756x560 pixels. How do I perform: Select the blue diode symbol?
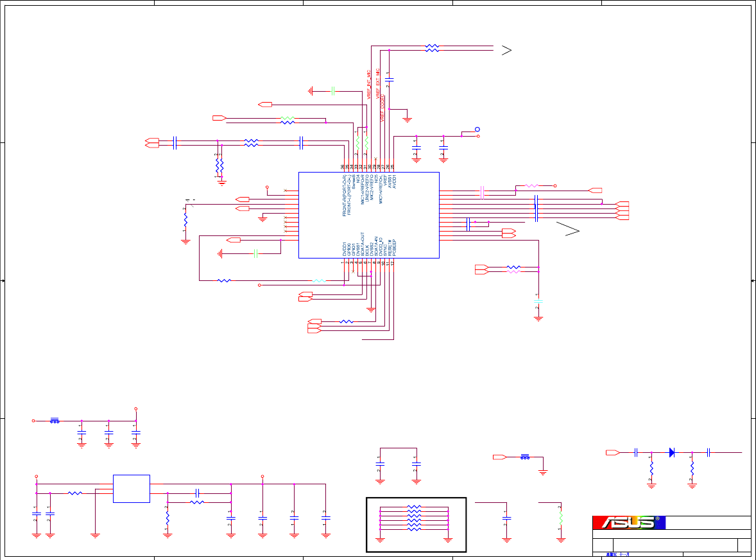pyautogui.click(x=672, y=452)
